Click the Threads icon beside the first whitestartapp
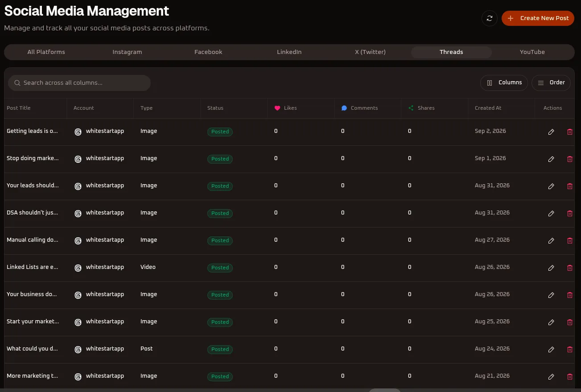581x392 pixels. pos(78,132)
